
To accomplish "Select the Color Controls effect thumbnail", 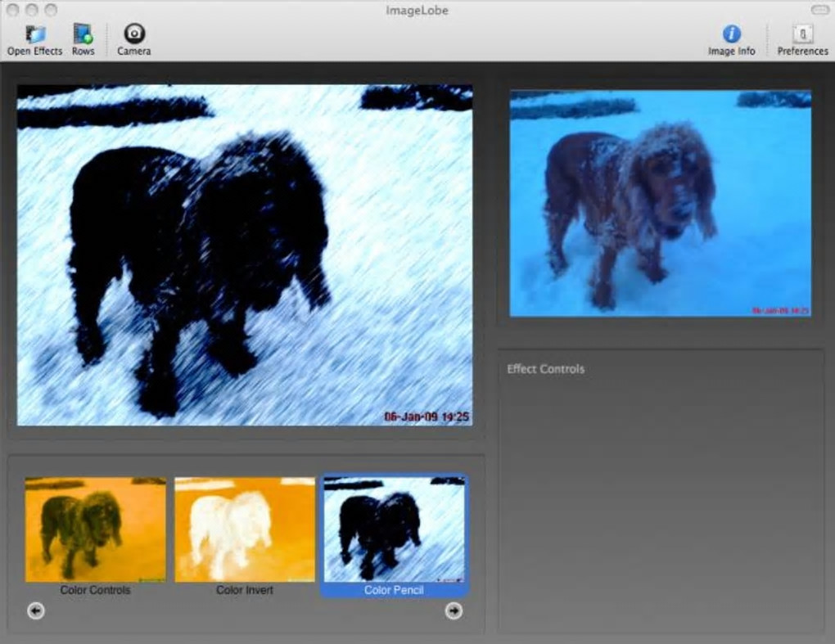I will point(95,529).
